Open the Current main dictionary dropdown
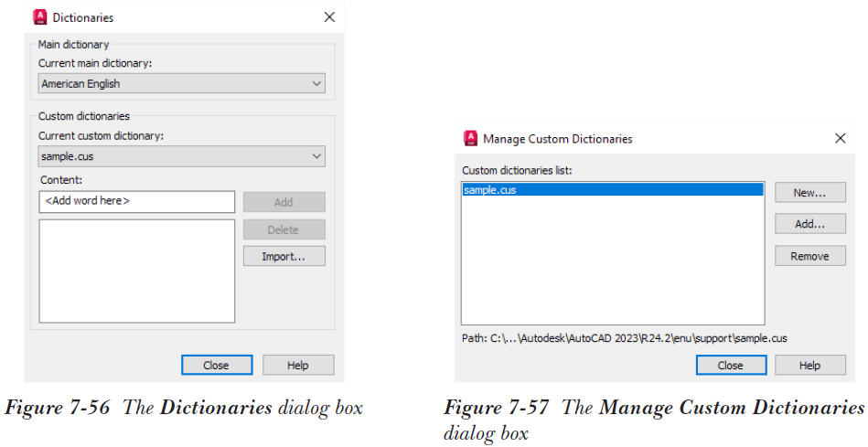This screenshot has width=868, height=447. 182,83
